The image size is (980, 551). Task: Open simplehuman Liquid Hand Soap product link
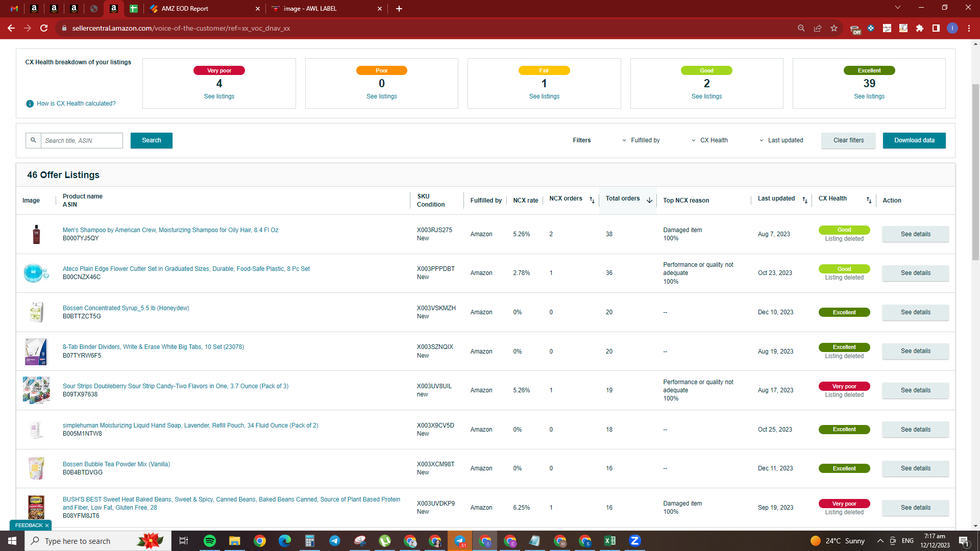190,425
